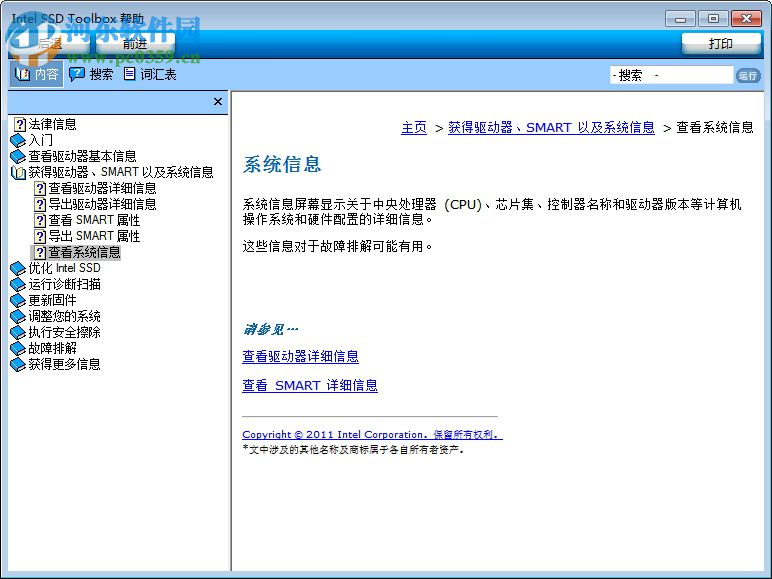Click the 前进 forward button
Screen dimensions: 772x579
click(135, 44)
